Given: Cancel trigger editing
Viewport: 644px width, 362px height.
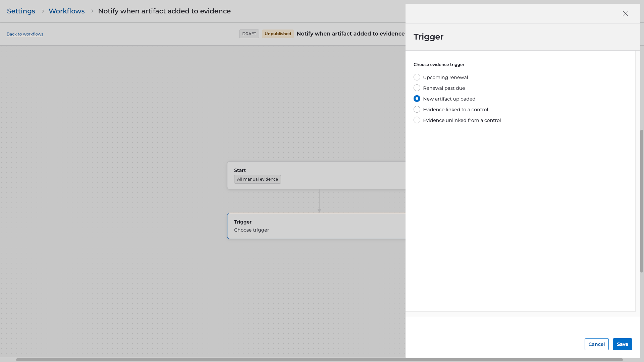Looking at the screenshot, I should pos(596,344).
